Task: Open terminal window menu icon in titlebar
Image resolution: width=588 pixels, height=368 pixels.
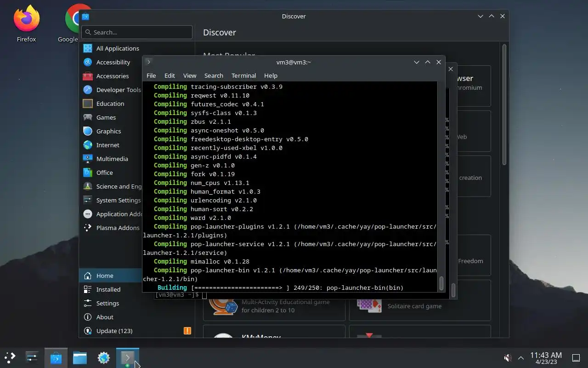Action: point(148,62)
